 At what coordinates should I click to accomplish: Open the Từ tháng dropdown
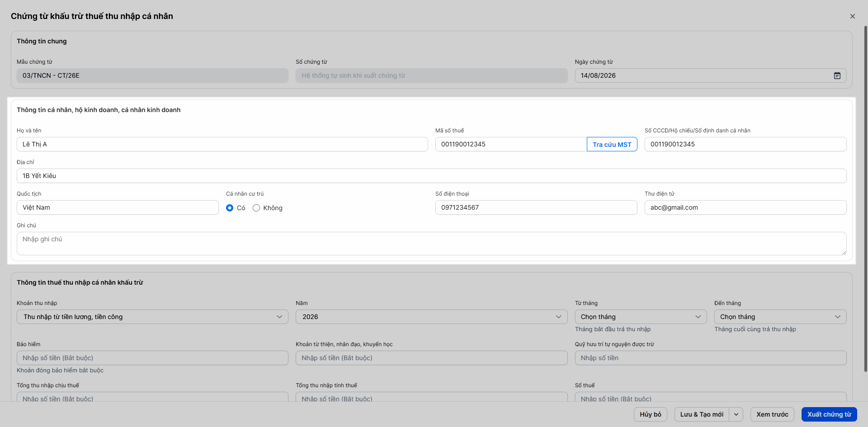[x=641, y=317]
